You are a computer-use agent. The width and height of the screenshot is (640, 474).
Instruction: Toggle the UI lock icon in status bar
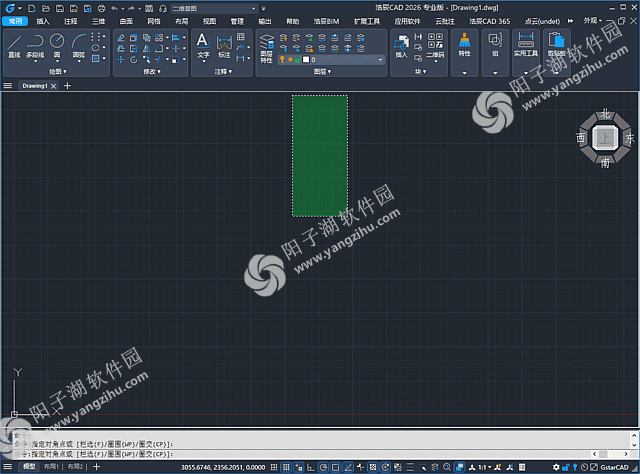coord(565,467)
